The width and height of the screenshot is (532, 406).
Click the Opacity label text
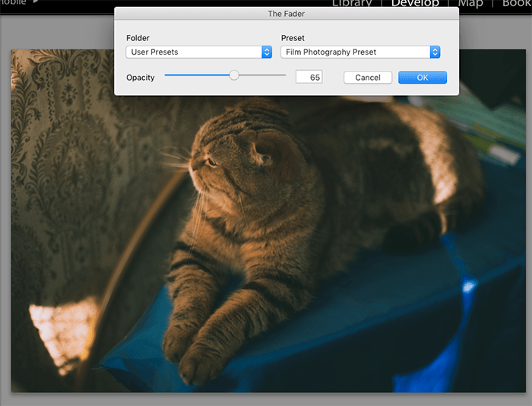click(141, 78)
